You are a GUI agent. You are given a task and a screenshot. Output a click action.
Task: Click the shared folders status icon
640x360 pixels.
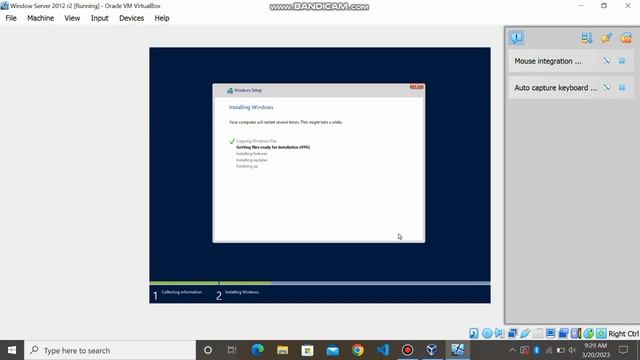(x=538, y=333)
